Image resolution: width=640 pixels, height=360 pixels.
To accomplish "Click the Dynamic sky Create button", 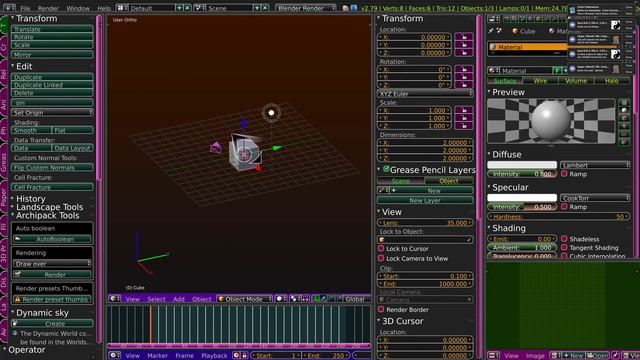I will pos(52,323).
